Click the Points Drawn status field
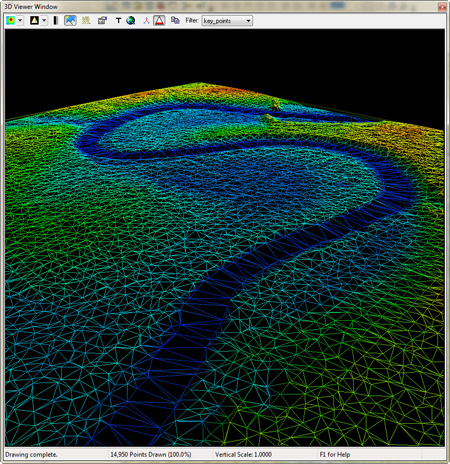Image resolution: width=450 pixels, height=464 pixels. pyautogui.click(x=151, y=454)
